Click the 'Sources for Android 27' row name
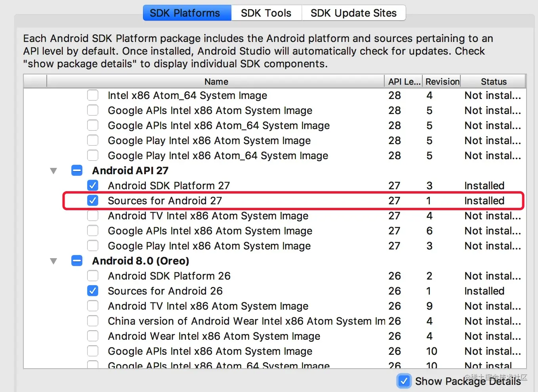Viewport: 538px width, 392px height. [165, 201]
